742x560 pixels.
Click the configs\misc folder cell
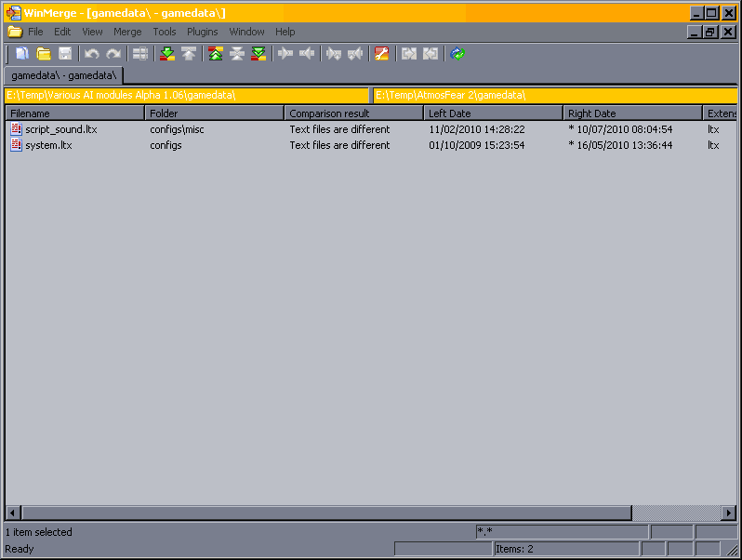tap(177, 129)
